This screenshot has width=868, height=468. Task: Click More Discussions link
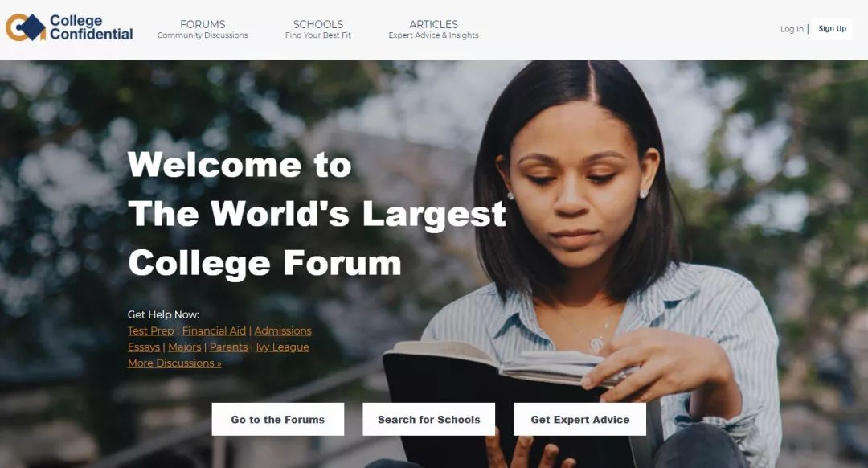pos(174,363)
